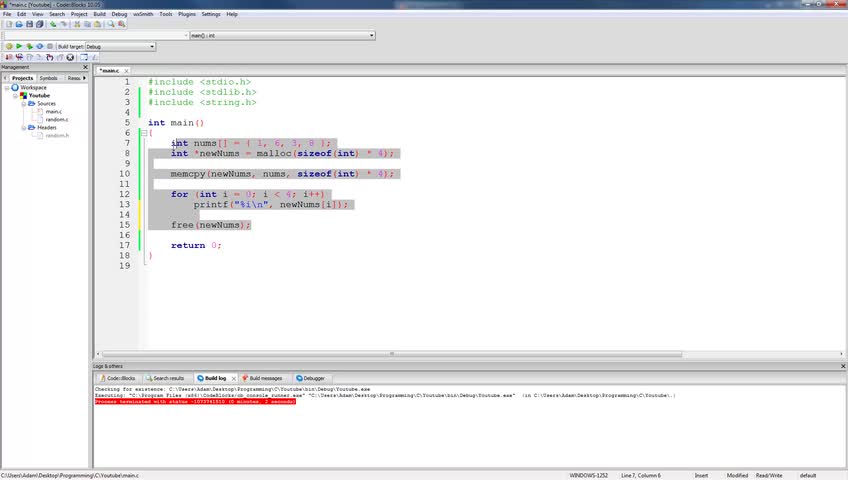848x480 pixels.
Task: Close the Management panel
Action: 85,67
